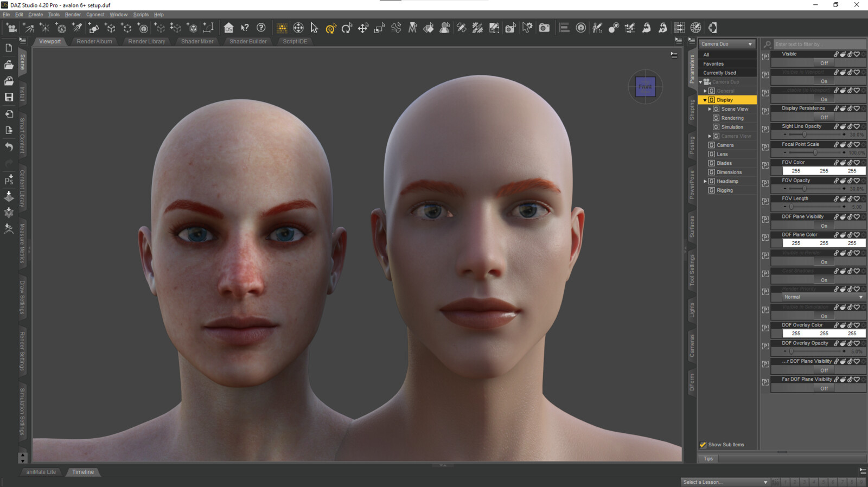Click the What's This help icon

245,28
